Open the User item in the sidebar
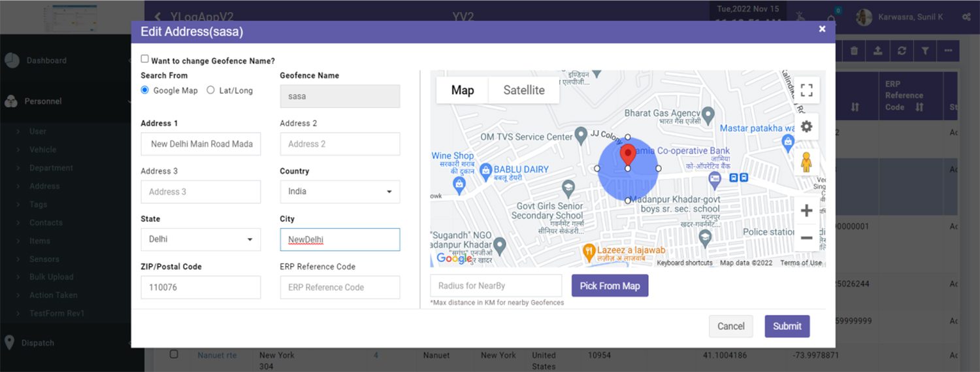This screenshot has height=372, width=980. pos(38,131)
